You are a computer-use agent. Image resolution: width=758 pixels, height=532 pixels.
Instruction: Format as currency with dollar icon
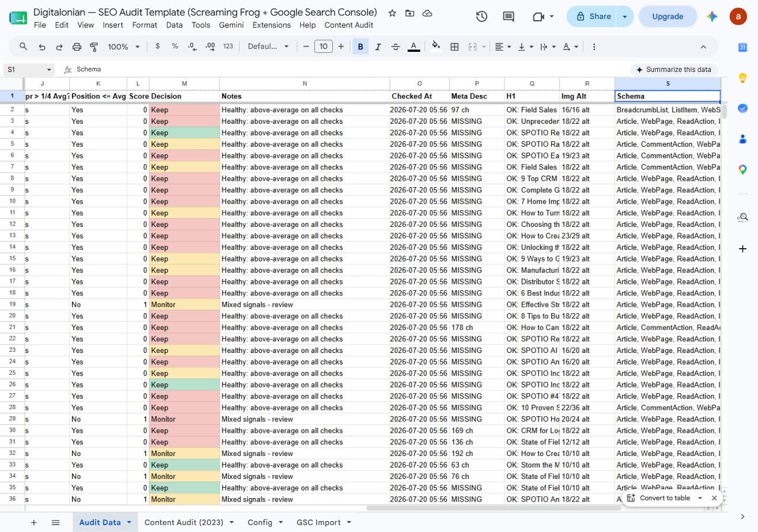tap(157, 46)
